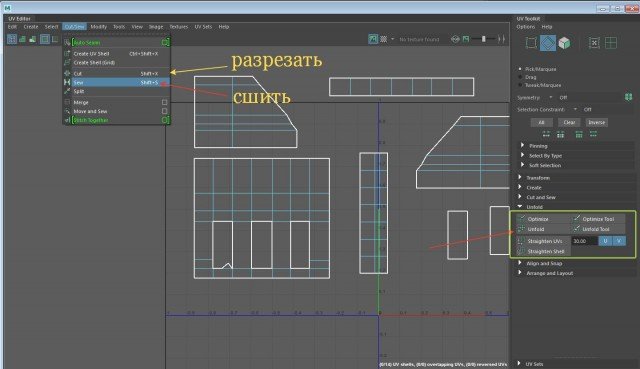Toggle the checkered pattern icon in toolbar
Viewport: 640px width, 369px height.
(384, 39)
